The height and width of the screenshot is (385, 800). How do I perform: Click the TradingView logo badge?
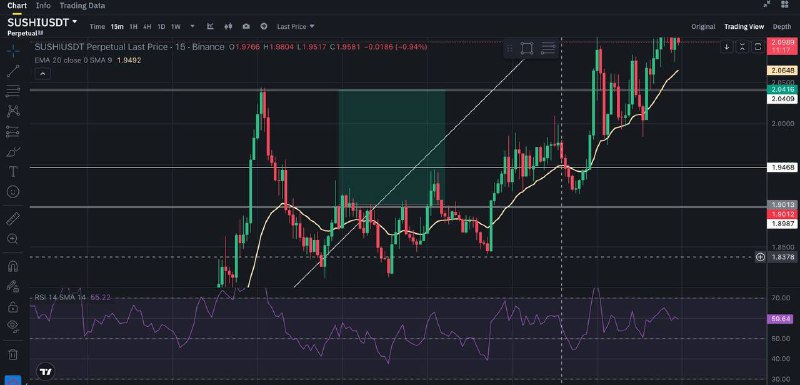tap(46, 372)
